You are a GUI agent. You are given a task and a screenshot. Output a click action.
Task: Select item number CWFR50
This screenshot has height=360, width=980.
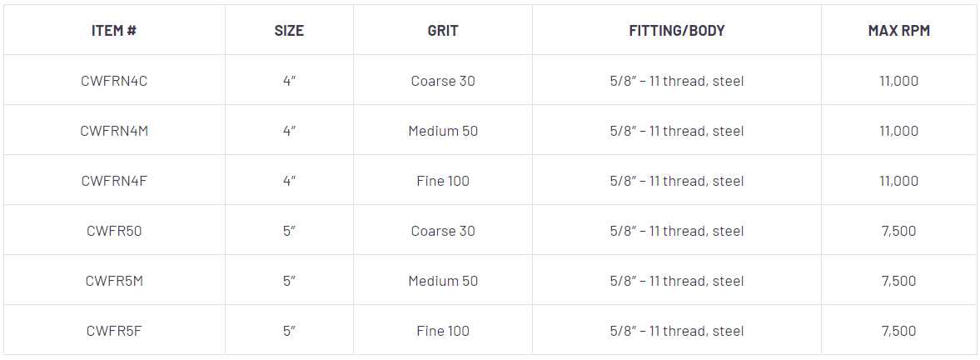[x=114, y=231]
